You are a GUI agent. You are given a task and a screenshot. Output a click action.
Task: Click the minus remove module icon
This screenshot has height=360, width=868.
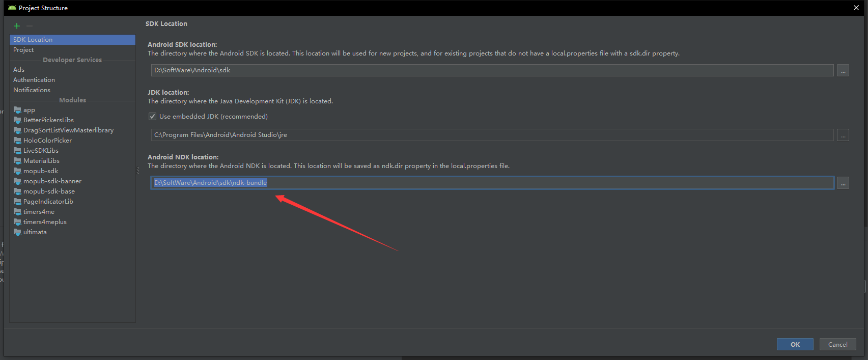pos(30,26)
